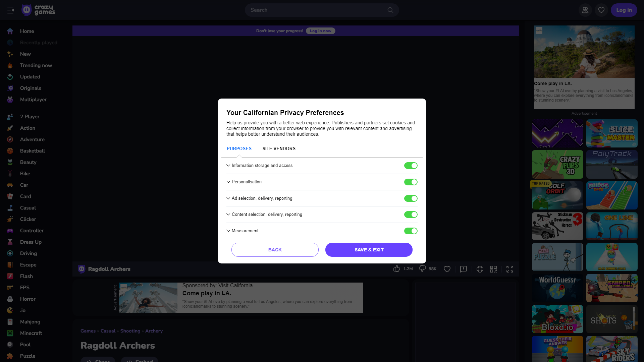Click the comment bubble icon
The image size is (644, 362).
point(463,269)
